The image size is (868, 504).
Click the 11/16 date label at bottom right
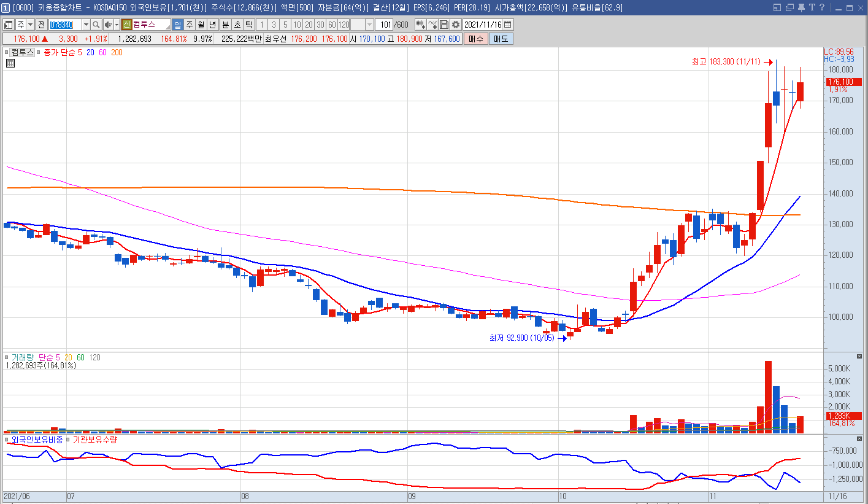click(x=838, y=495)
